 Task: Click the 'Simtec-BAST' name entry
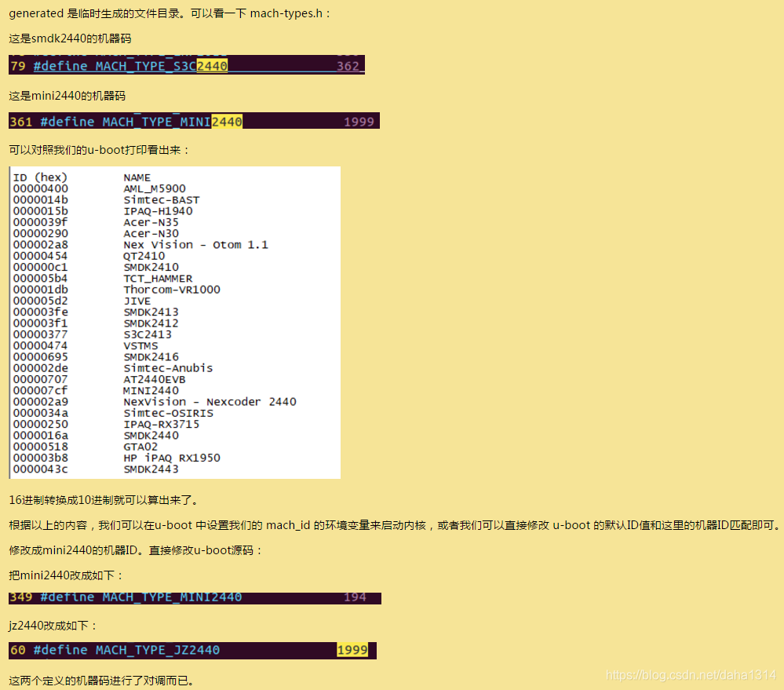[162, 200]
